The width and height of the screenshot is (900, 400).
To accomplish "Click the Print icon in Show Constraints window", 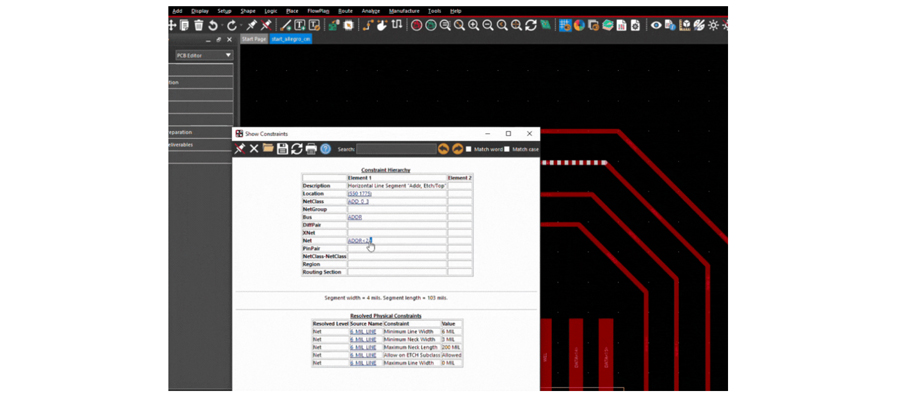I will [311, 149].
